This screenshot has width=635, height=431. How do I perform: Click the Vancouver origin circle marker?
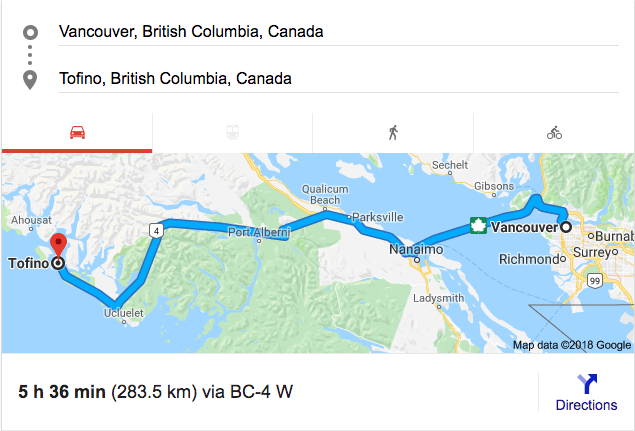(x=566, y=227)
